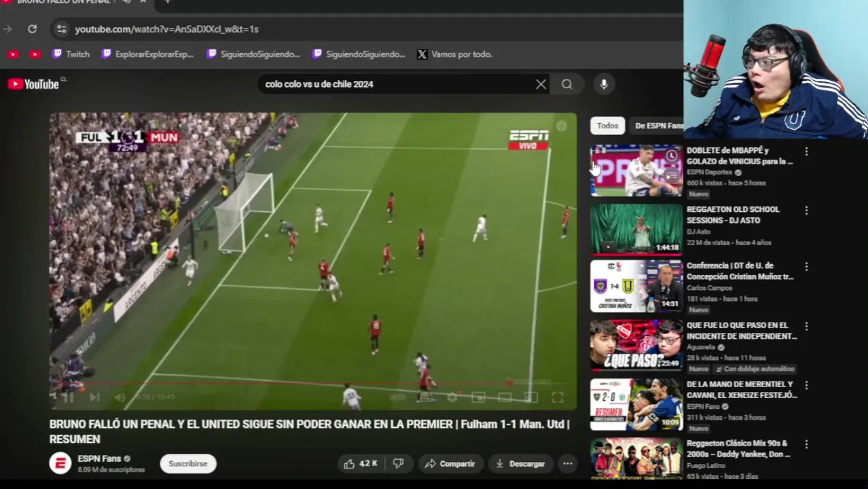Click Carlos Campos channel name
The width and height of the screenshot is (868, 489).
click(709, 288)
